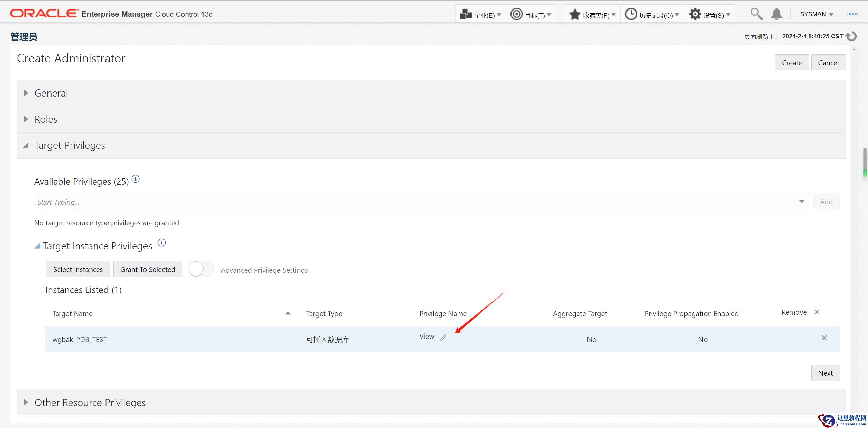
Task: Click the Select Instances button
Action: click(78, 269)
